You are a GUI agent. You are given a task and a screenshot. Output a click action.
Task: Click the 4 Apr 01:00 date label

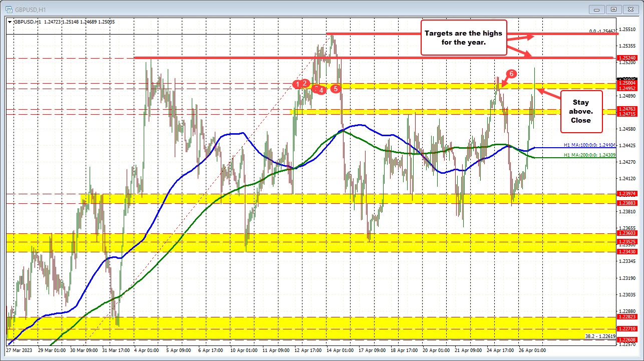click(147, 350)
